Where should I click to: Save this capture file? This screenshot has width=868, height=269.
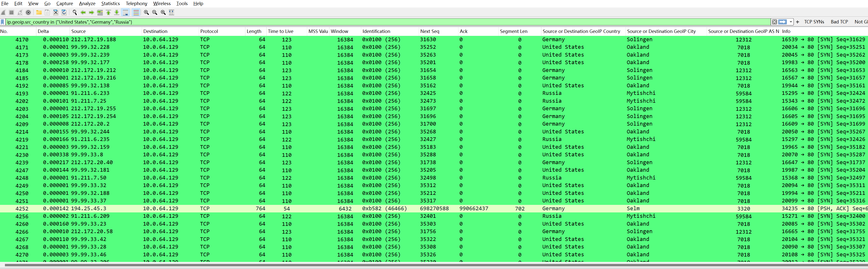coord(47,12)
